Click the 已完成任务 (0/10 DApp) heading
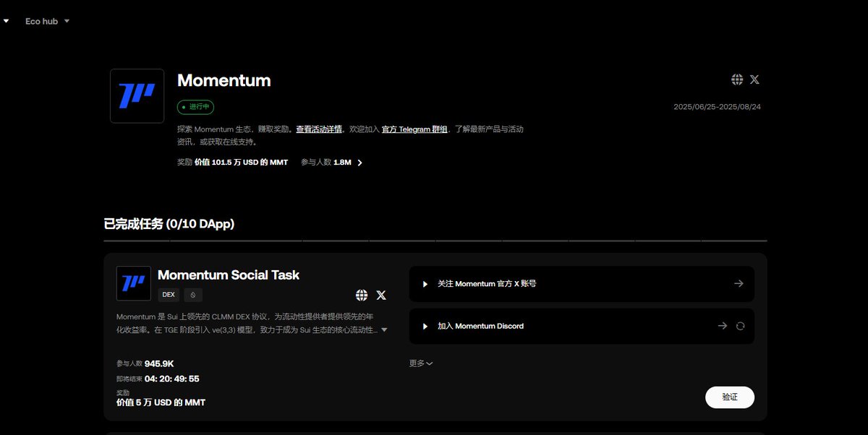Image resolution: width=868 pixels, height=435 pixels. tap(169, 224)
